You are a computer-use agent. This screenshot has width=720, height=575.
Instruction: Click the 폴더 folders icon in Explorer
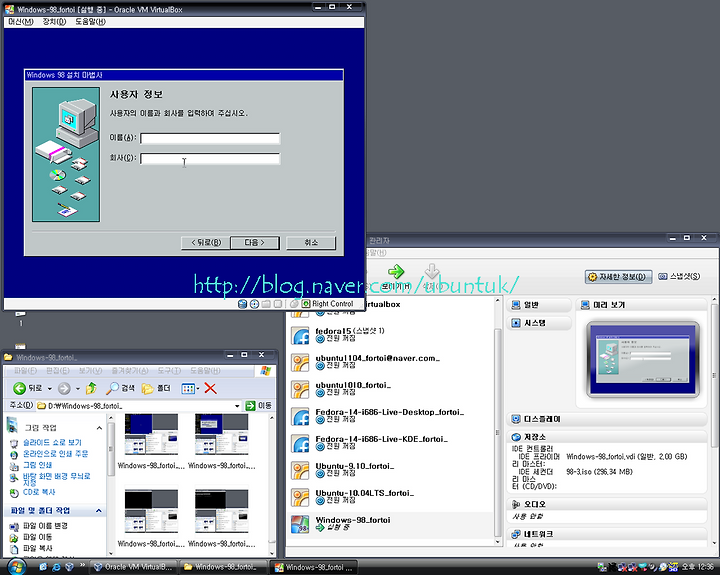pyautogui.click(x=147, y=389)
